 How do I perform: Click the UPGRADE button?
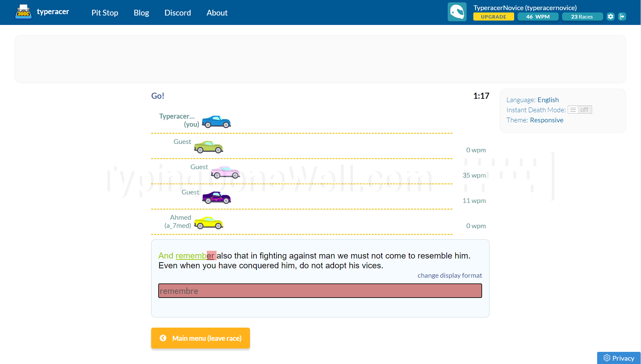click(x=493, y=17)
